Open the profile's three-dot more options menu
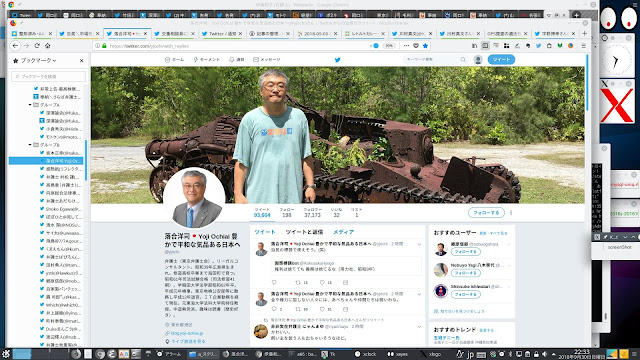Screen dimensions: 640x360 [511, 213]
